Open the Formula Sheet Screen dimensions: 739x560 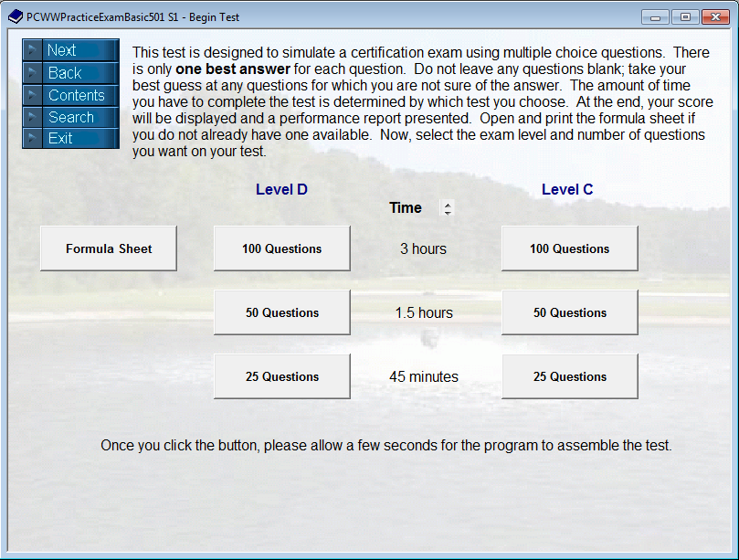coord(108,248)
